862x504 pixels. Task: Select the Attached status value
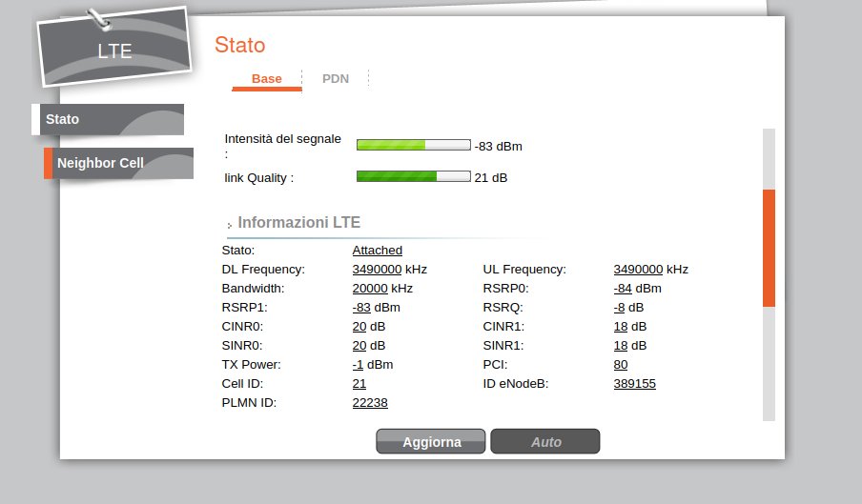tap(378, 251)
